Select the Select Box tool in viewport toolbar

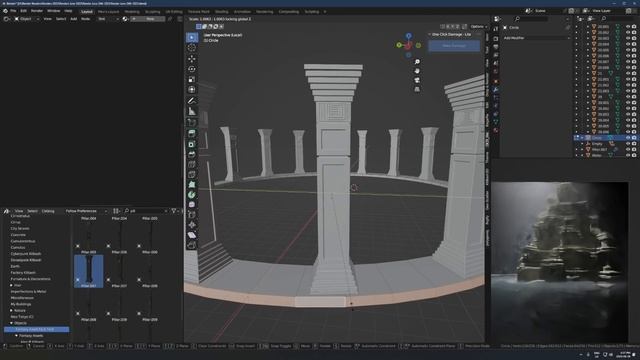click(x=192, y=38)
